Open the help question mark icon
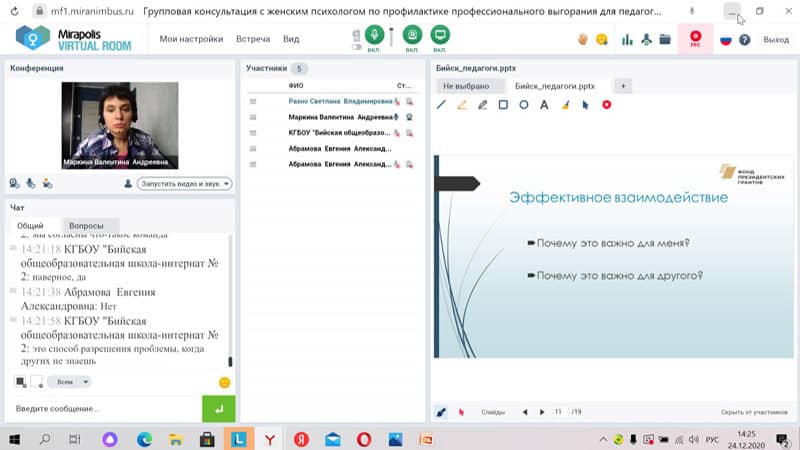 (x=744, y=40)
